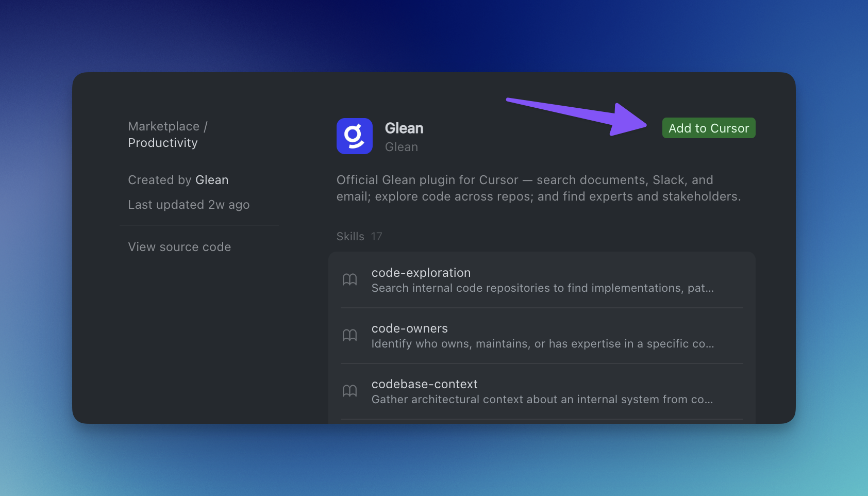Open the View source code link

(x=179, y=246)
